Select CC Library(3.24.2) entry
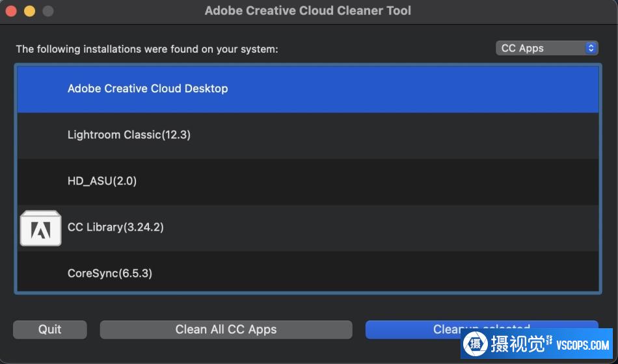This screenshot has height=364, width=618. [x=308, y=227]
